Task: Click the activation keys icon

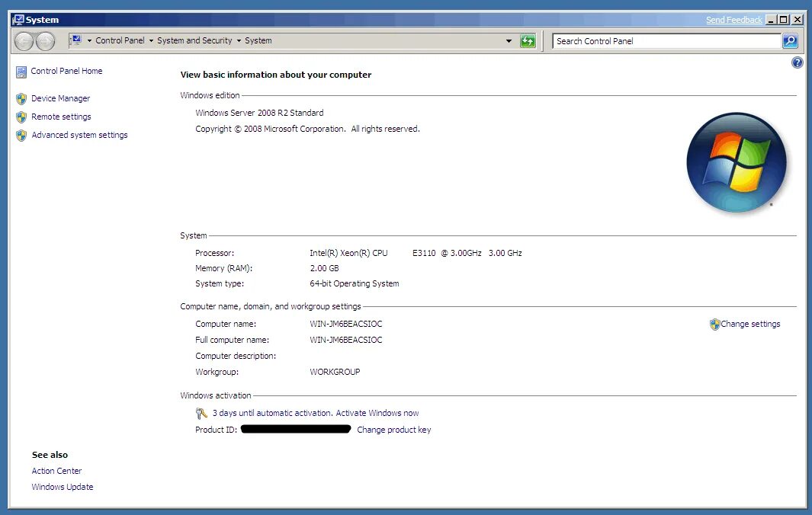Action: 201,413
